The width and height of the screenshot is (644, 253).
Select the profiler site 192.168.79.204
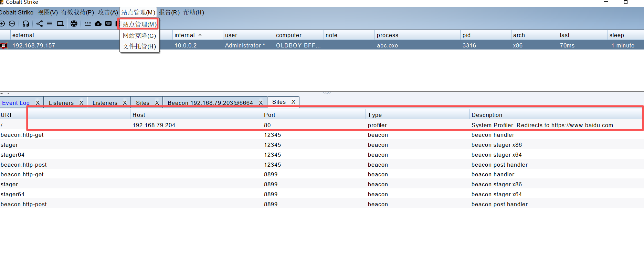tap(322, 125)
